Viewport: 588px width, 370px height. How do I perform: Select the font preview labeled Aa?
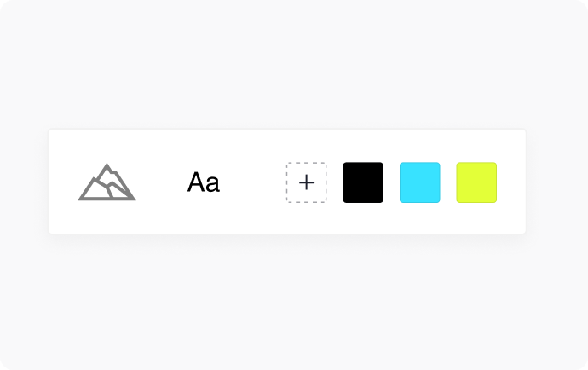(204, 182)
